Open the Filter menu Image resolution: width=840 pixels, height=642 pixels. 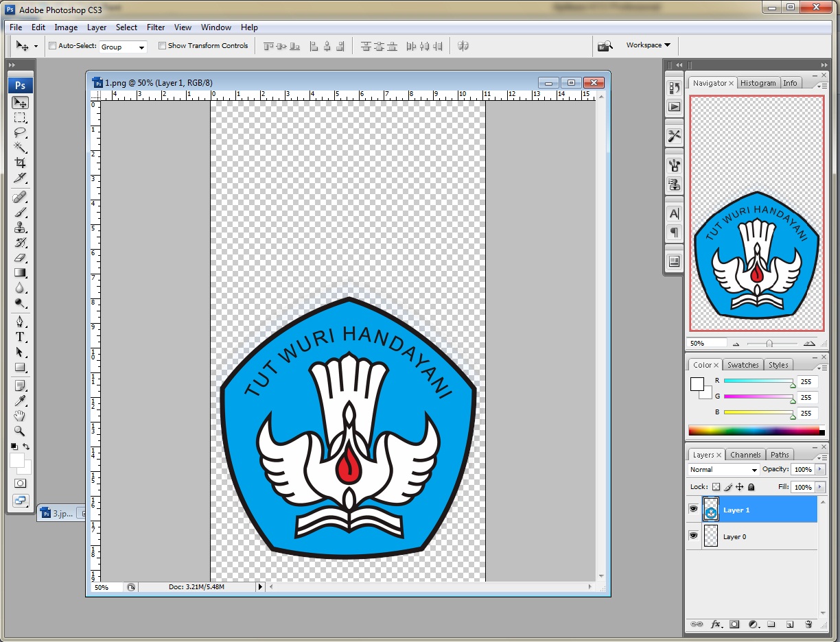point(156,27)
